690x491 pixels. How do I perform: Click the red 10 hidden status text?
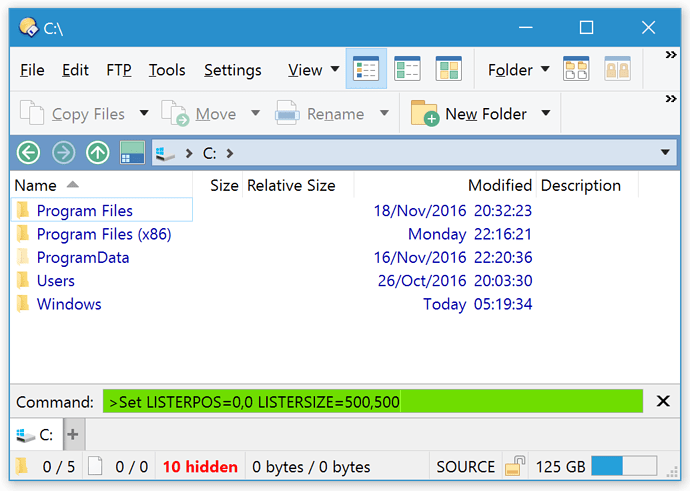pyautogui.click(x=200, y=467)
